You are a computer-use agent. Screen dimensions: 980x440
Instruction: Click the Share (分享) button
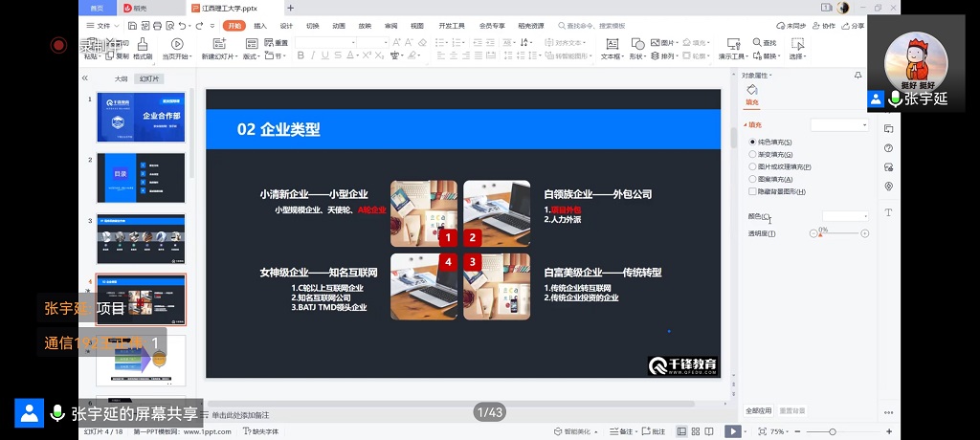[853, 26]
